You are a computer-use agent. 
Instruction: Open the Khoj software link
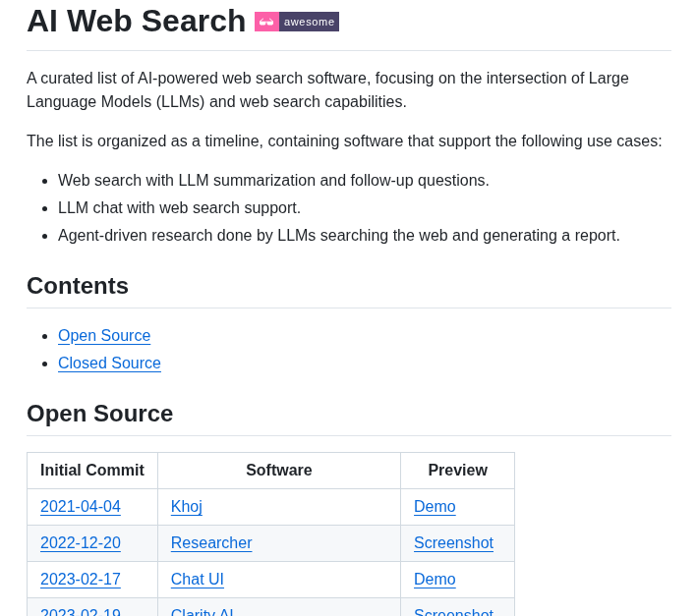click(x=187, y=507)
